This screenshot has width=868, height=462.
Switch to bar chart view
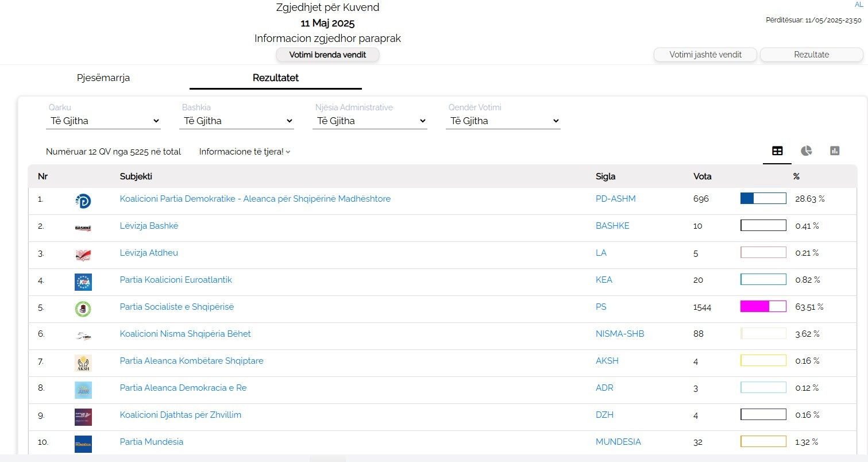[x=835, y=151]
